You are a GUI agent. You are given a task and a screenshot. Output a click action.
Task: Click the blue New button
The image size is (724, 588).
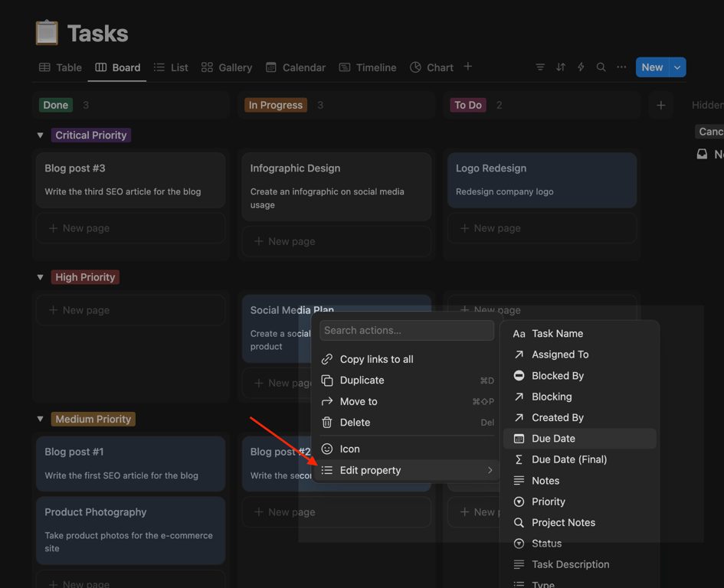click(652, 67)
